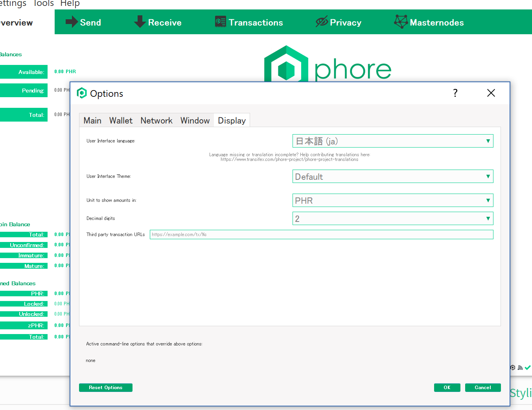Screen dimensions: 532x410
Task: Click the network connections status icon
Action: click(x=520, y=368)
